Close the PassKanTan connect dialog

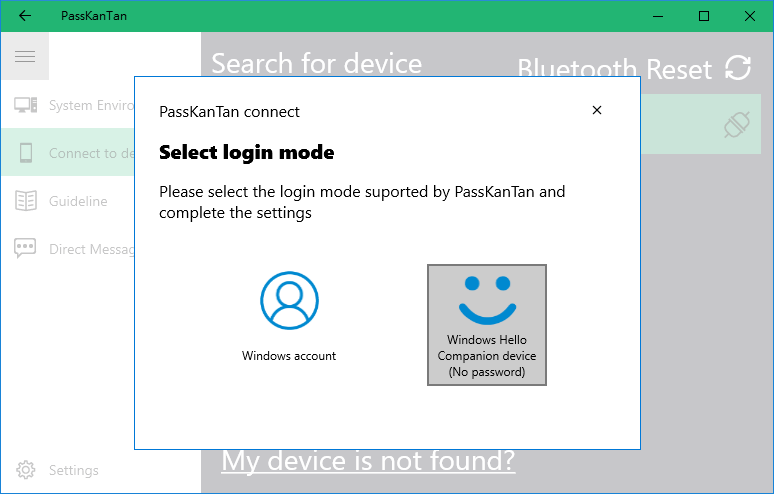click(x=597, y=110)
